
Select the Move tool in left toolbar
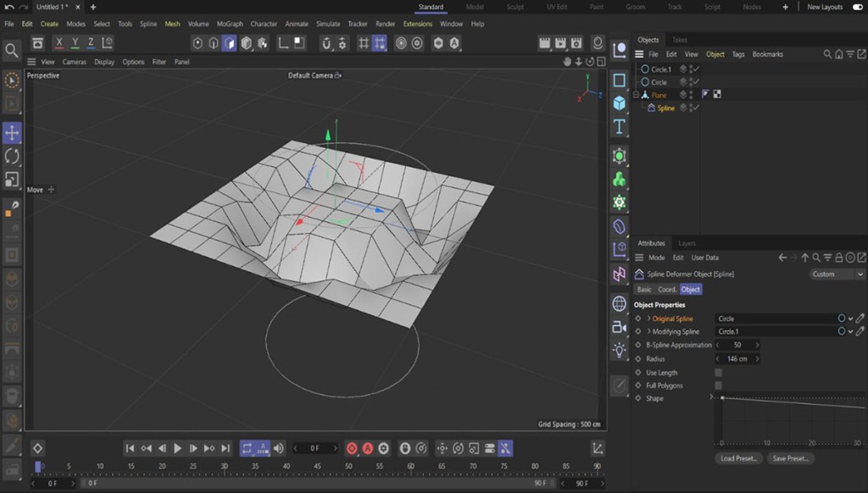tap(12, 133)
